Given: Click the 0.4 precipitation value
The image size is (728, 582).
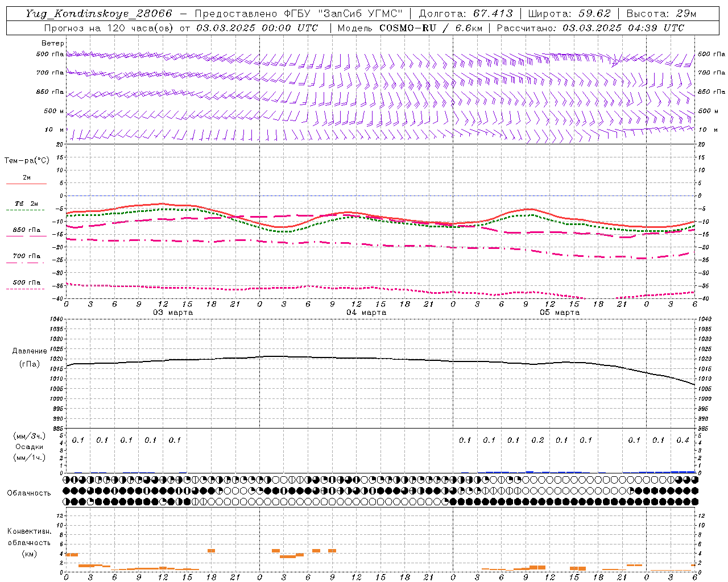Looking at the screenshot, I should tap(682, 440).
